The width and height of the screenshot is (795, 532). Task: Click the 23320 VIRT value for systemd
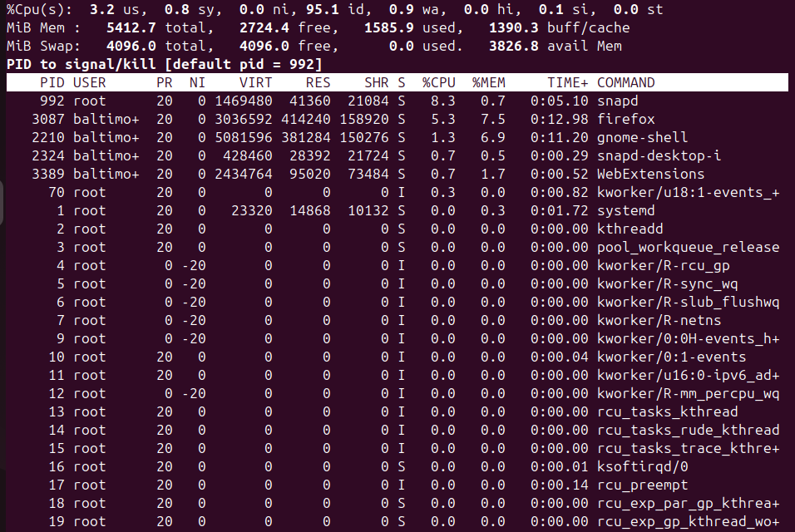click(251, 210)
